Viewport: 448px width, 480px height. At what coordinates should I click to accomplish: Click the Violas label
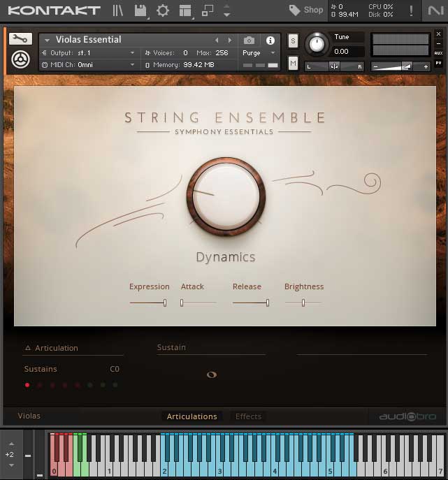coord(29,416)
